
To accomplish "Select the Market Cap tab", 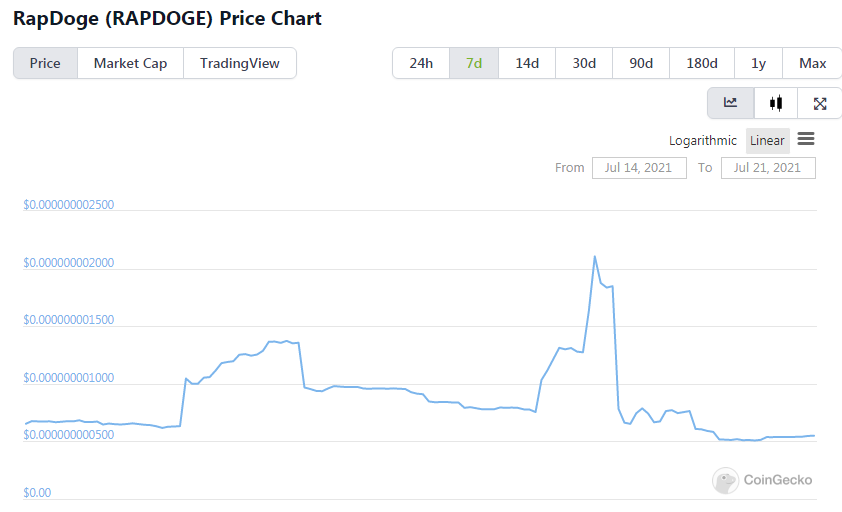I will point(130,63).
